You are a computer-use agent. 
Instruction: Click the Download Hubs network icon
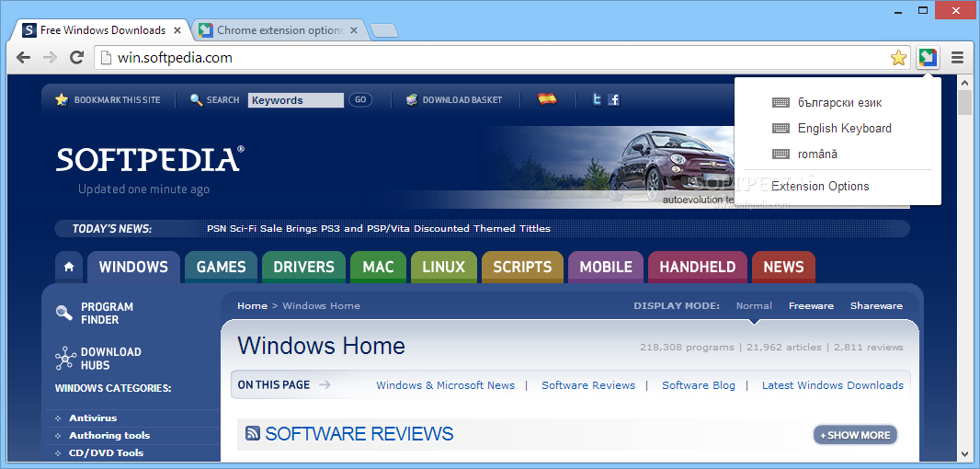(x=65, y=359)
